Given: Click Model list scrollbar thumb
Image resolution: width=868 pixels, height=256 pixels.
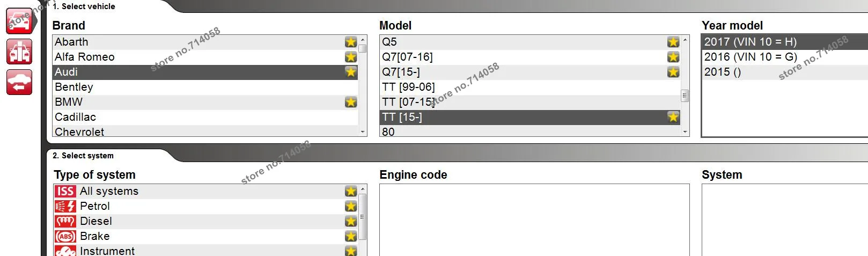Looking at the screenshot, I should (685, 96).
